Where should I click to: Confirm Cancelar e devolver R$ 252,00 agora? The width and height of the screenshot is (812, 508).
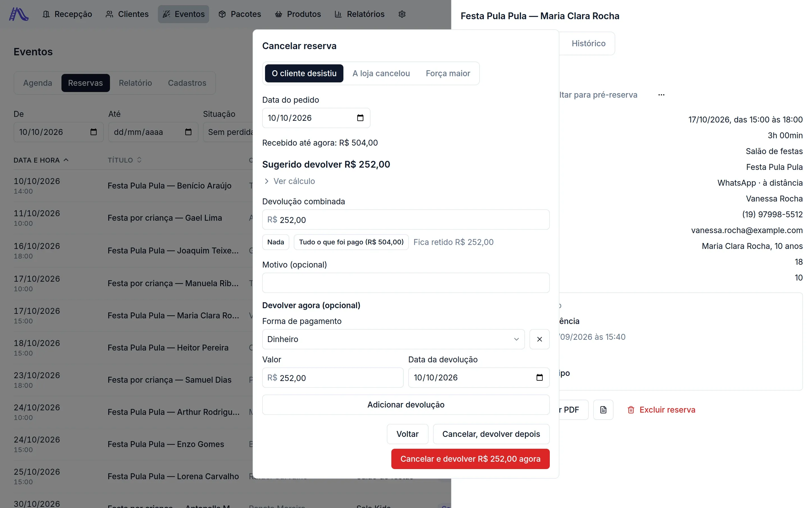[x=470, y=459]
